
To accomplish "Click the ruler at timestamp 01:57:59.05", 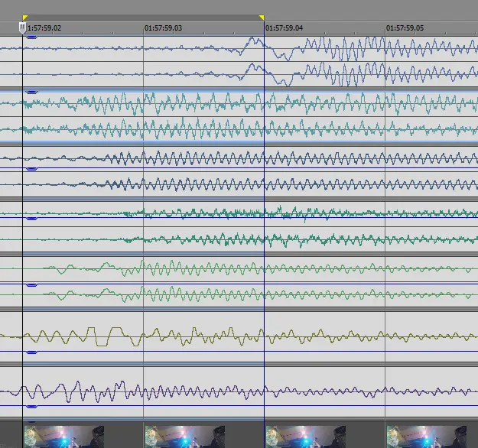I will pyautogui.click(x=405, y=28).
